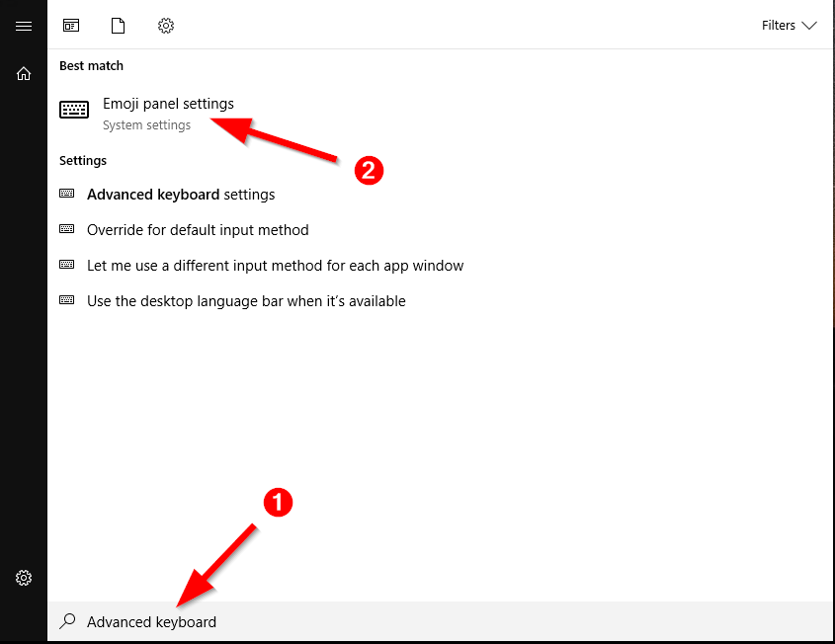835x644 pixels.
Task: Open Emoji panel settings best match
Action: click(168, 104)
